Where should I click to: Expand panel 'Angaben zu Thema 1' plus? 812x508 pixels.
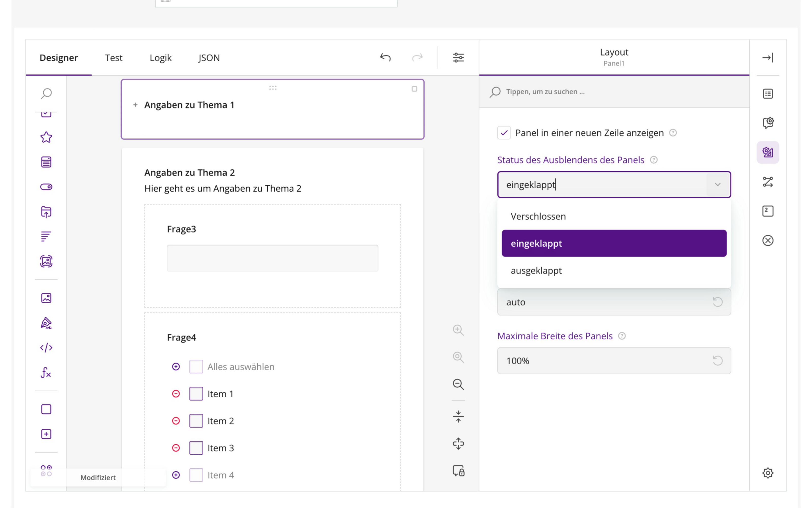[x=135, y=105]
